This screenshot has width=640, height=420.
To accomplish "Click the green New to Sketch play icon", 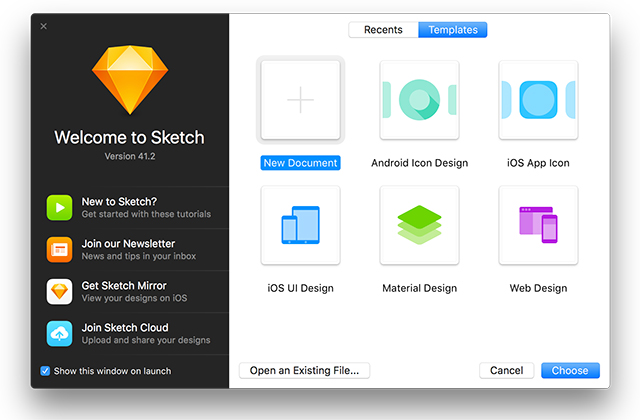I will click(x=60, y=207).
